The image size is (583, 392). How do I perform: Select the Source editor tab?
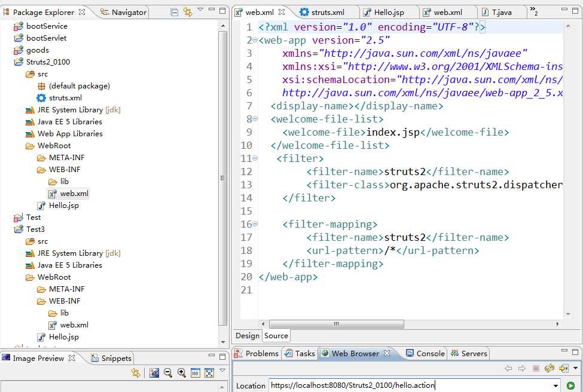pos(276,335)
